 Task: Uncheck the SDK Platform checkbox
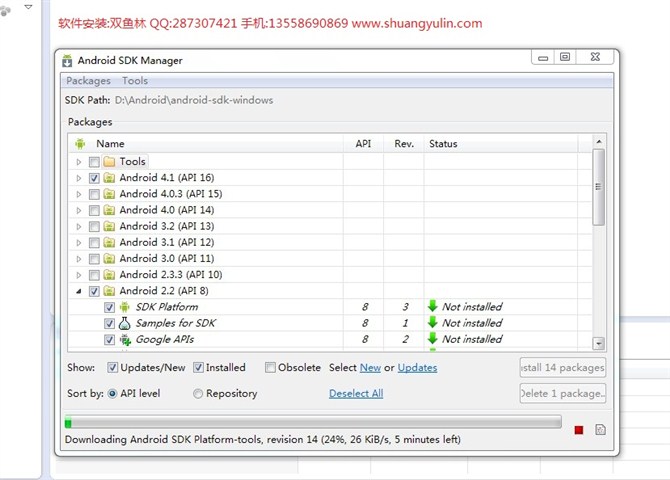point(109,307)
